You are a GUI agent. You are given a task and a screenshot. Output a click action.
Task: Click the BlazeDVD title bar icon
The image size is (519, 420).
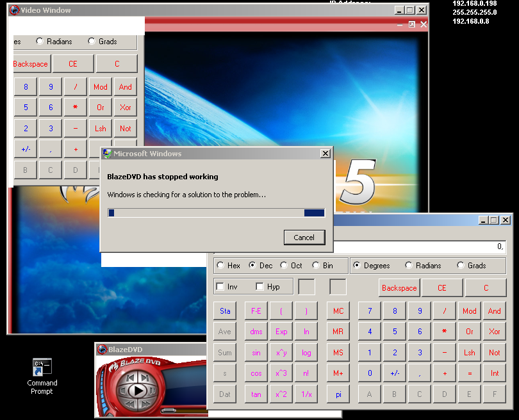coord(101,350)
